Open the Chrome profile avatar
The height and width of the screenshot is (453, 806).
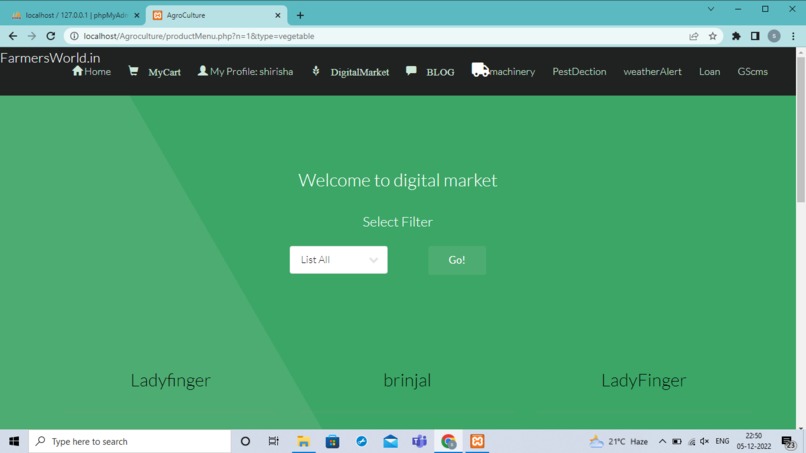click(774, 36)
